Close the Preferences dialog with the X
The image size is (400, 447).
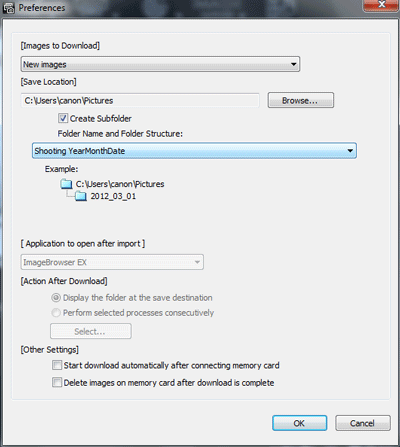(381, 5)
